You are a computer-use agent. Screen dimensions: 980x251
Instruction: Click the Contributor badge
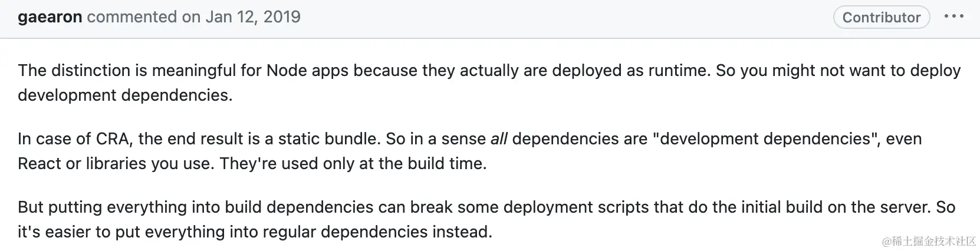(881, 17)
